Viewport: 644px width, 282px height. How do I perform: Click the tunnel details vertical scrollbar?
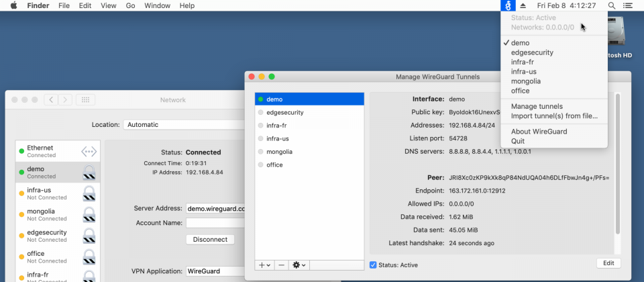pos(617,164)
